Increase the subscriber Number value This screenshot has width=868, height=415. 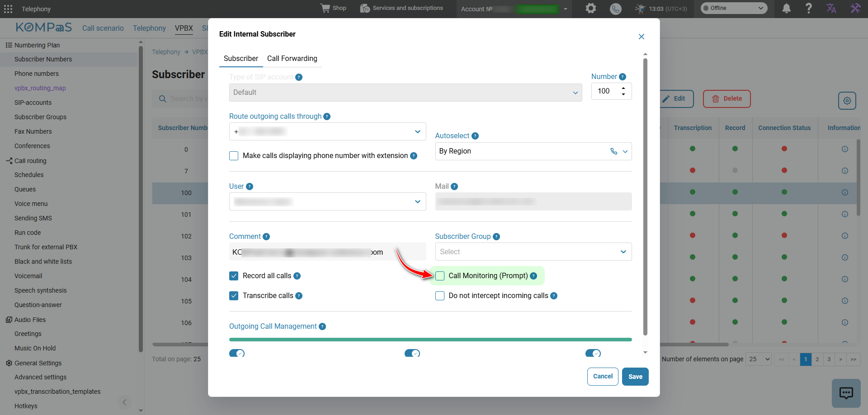(623, 88)
